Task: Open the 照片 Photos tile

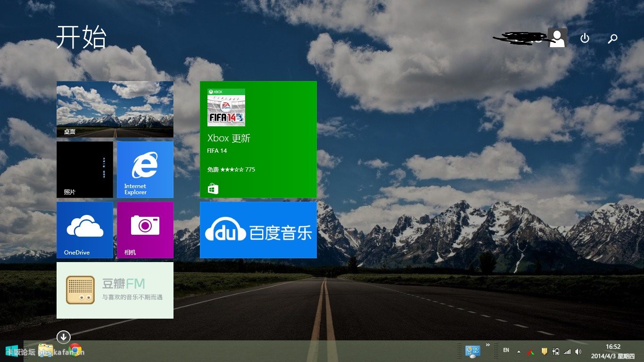Action: (85, 170)
